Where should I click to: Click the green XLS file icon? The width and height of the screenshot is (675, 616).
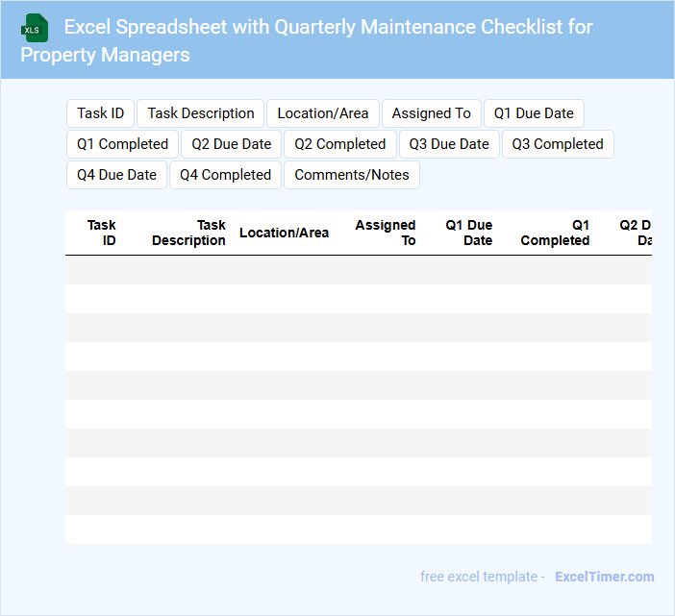(x=35, y=29)
